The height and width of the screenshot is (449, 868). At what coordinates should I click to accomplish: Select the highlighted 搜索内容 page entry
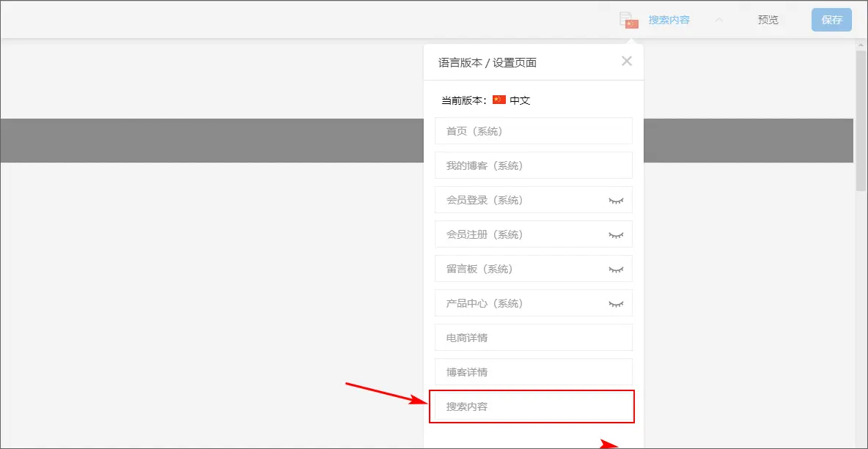click(513, 407)
